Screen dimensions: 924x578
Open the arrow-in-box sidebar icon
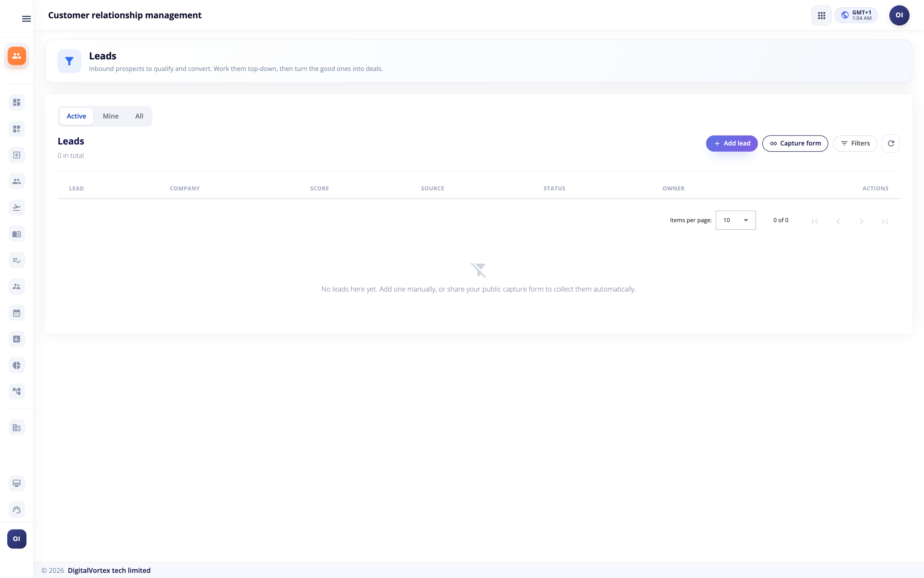(16, 155)
